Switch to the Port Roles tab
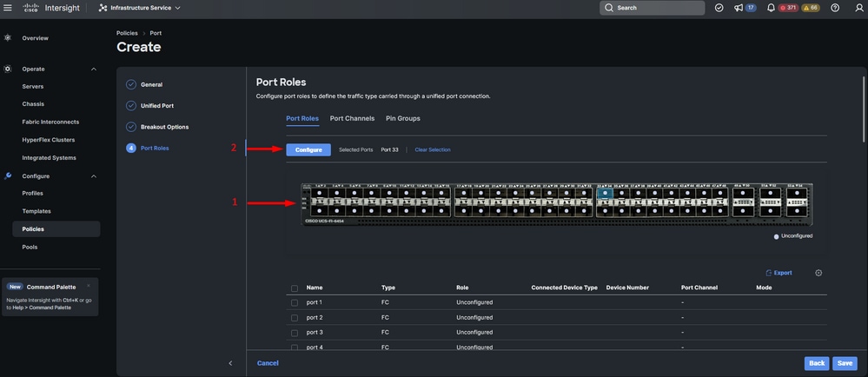The height and width of the screenshot is (377, 868). coord(302,118)
